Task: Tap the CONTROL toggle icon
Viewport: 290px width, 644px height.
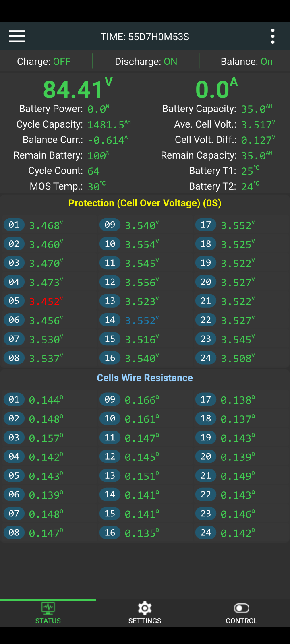Action: [x=242, y=608]
